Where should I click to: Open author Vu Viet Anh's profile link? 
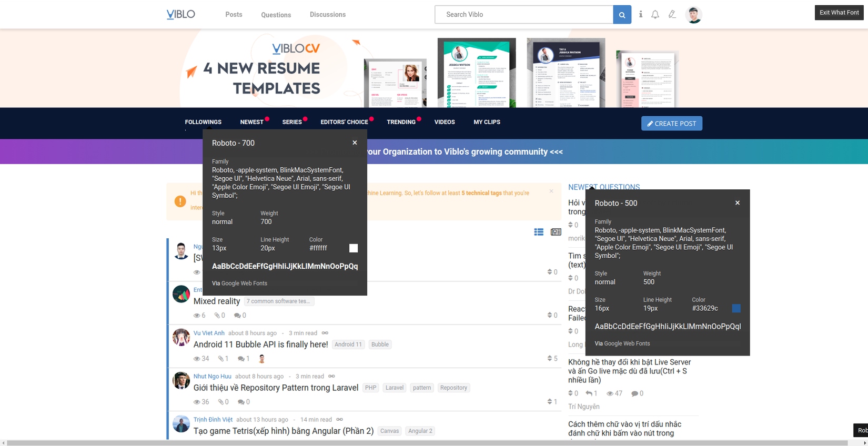click(x=209, y=333)
